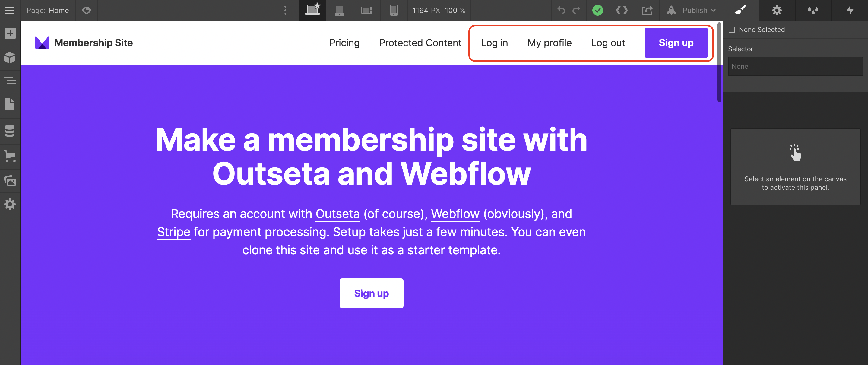Toggle Preview mode eye icon

[87, 11]
